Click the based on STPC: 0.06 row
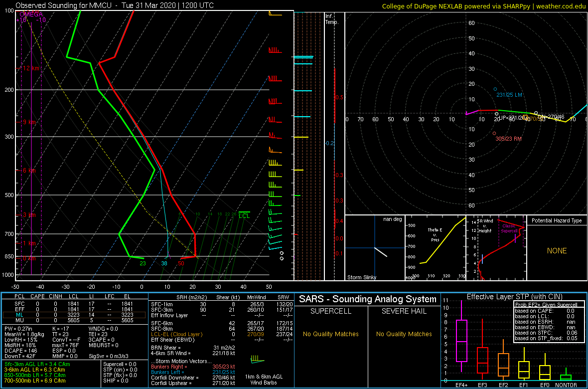Screen dimensions: 588x389 coord(548,332)
